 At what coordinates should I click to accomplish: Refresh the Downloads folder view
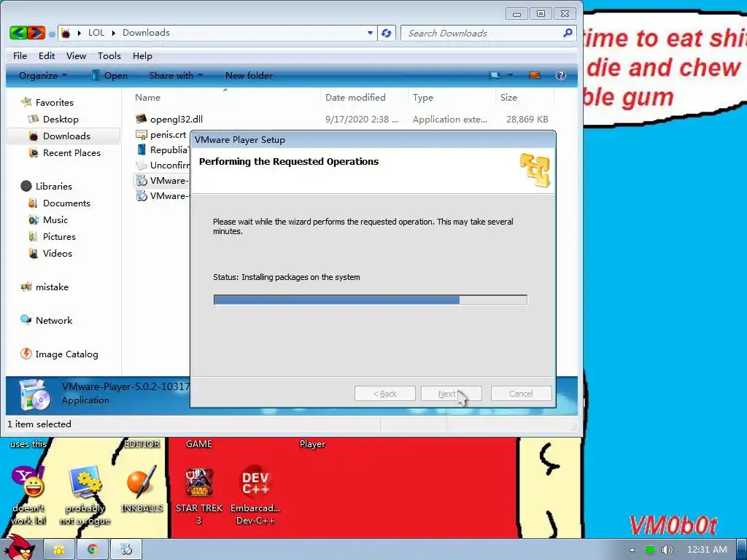pyautogui.click(x=387, y=33)
